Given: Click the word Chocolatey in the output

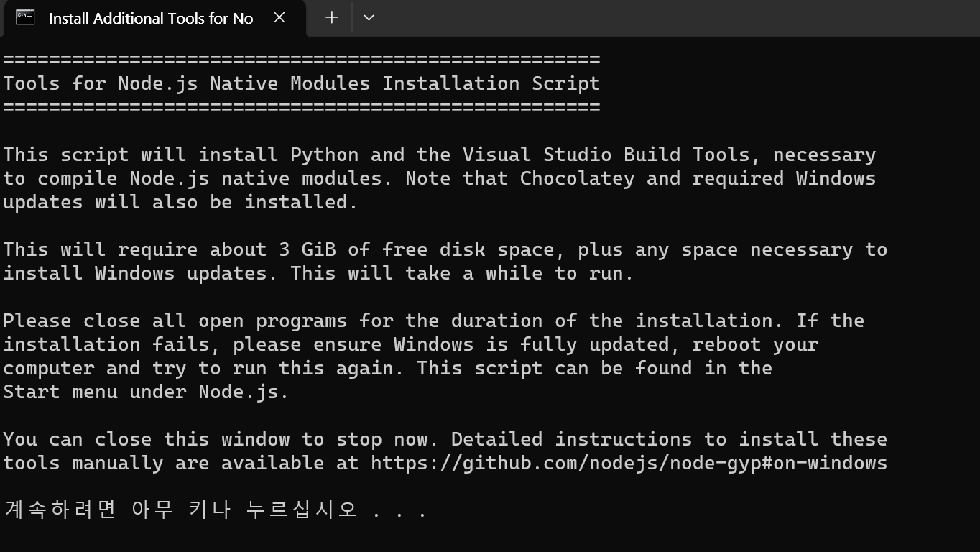Looking at the screenshot, I should pos(578,178).
